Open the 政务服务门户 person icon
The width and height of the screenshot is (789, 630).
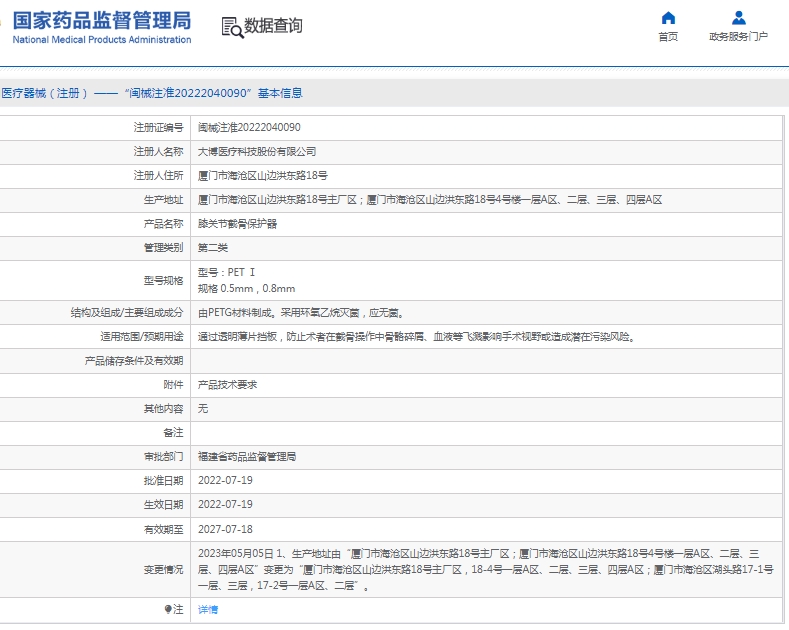738,18
